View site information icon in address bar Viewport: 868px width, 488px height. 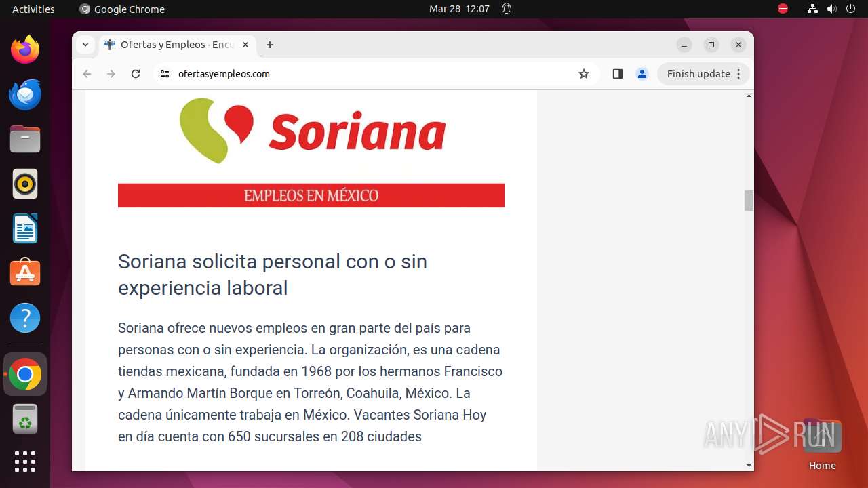(165, 74)
